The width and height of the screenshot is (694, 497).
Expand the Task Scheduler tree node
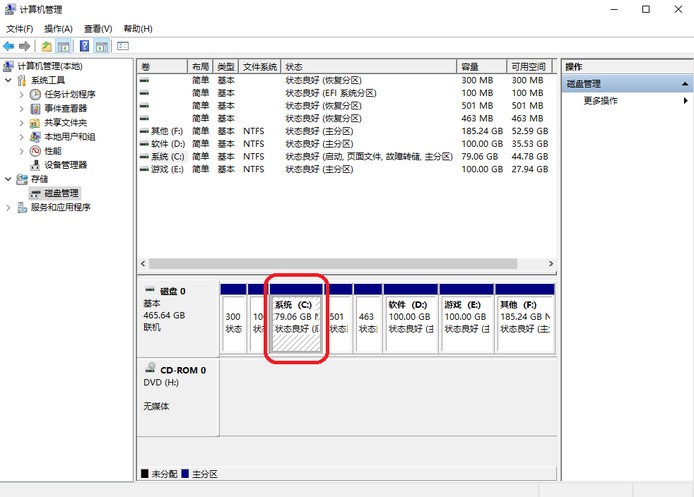pos(21,94)
